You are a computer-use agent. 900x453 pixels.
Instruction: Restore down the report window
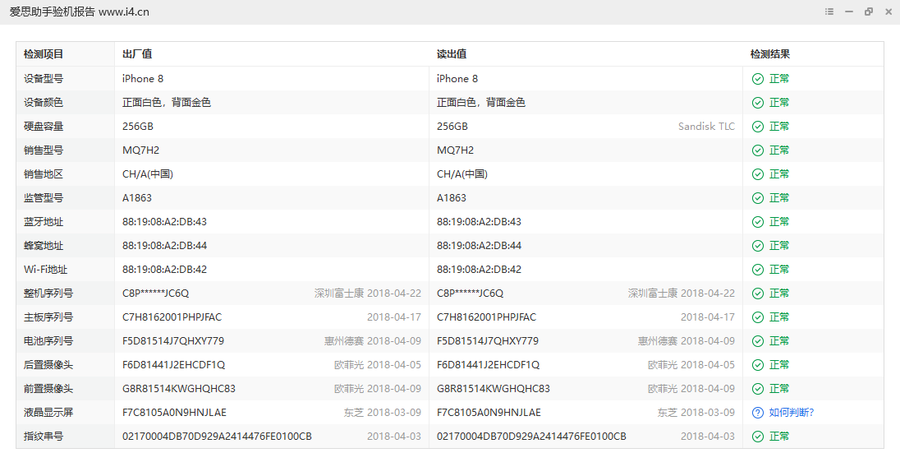point(868,11)
